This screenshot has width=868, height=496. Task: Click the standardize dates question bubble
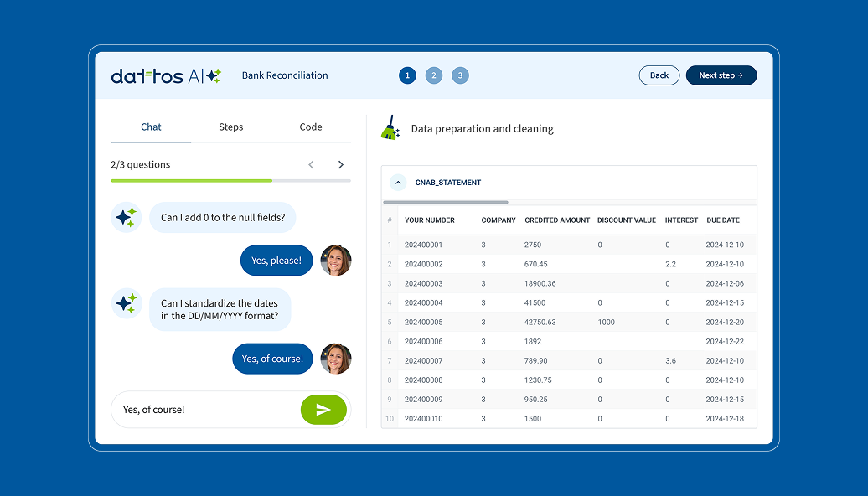coord(220,309)
